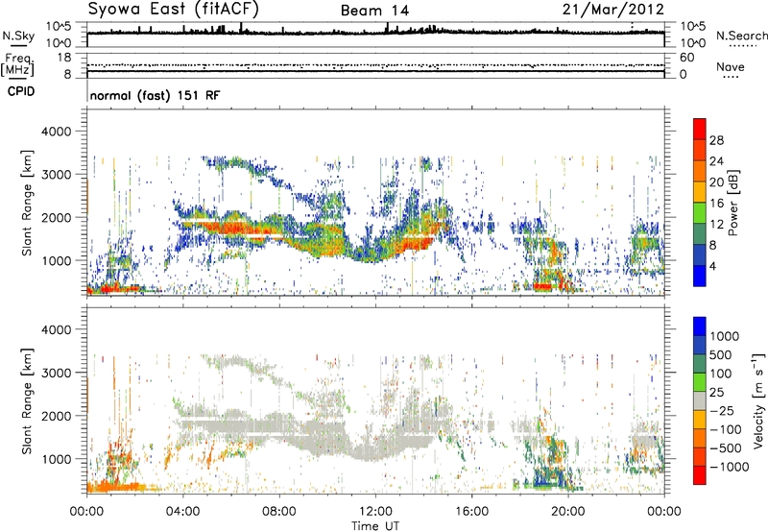Click the '4000' range tick in the Power panel
Image resolution: width=768 pixels, height=532 pixels.
tap(57, 132)
